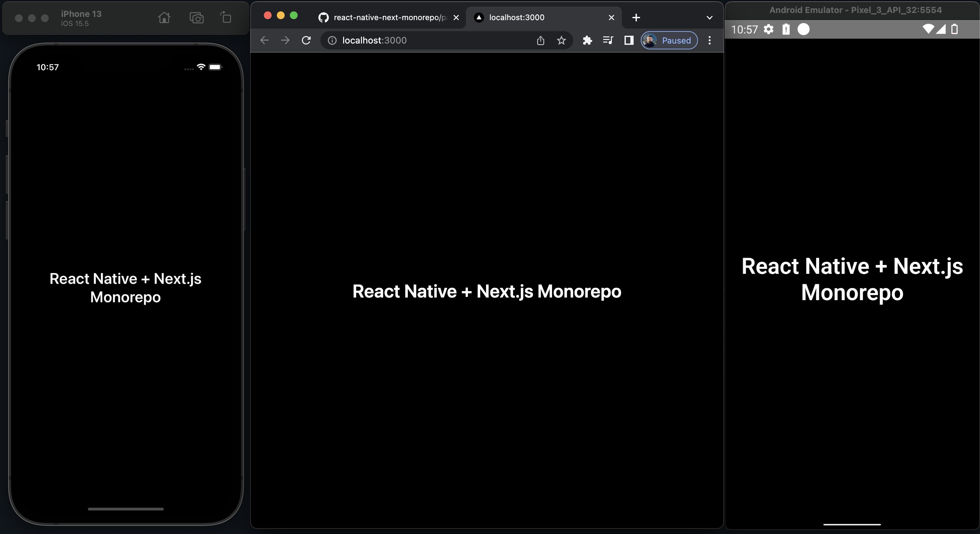The image size is (980, 534).
Task: Bookmark this tab with the star icon
Action: 561,40
